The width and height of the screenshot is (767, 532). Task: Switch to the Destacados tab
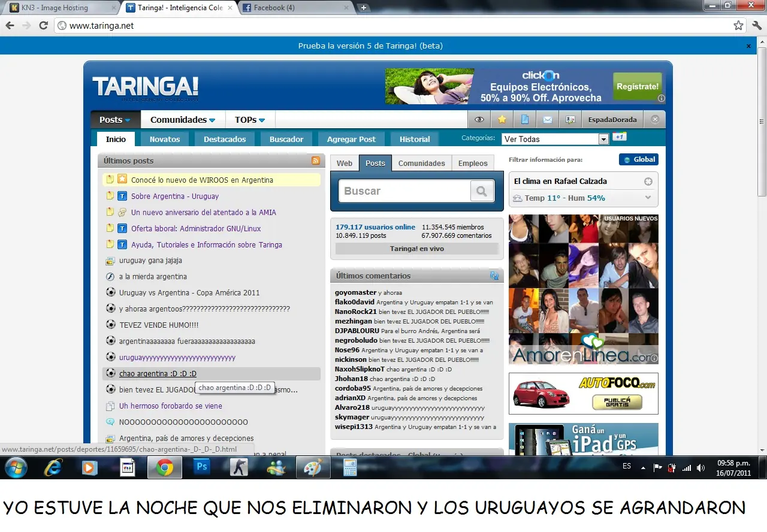click(x=225, y=139)
